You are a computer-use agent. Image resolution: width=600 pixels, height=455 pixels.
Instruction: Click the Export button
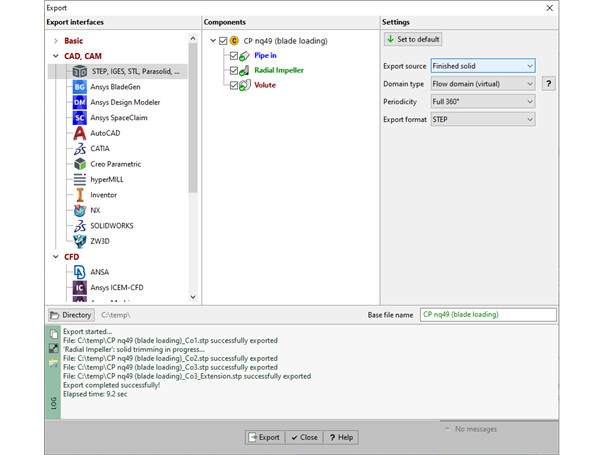(265, 437)
